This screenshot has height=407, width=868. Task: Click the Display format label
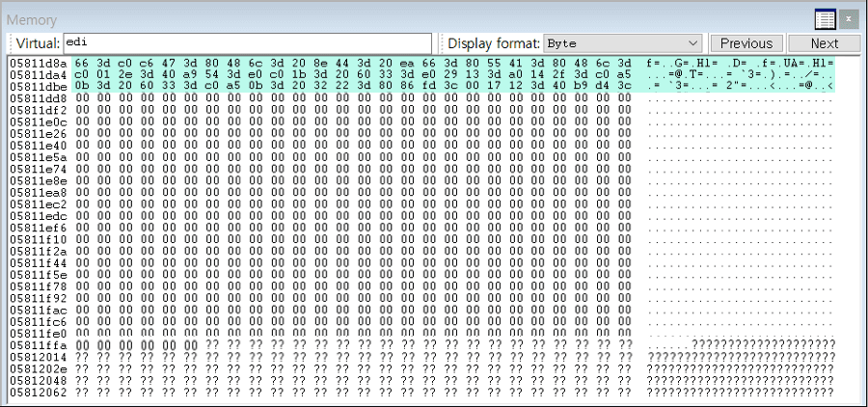tap(494, 43)
